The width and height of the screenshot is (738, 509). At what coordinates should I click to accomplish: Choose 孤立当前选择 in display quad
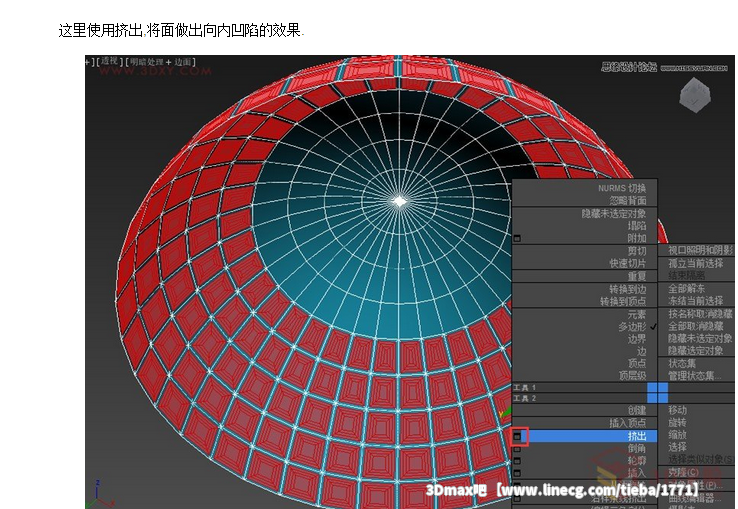(x=696, y=263)
